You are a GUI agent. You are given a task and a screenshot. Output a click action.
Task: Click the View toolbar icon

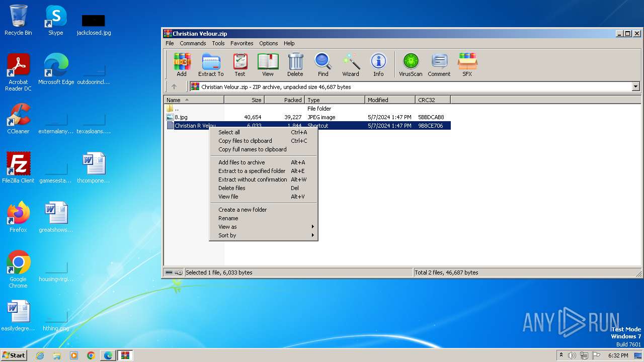coord(268,65)
